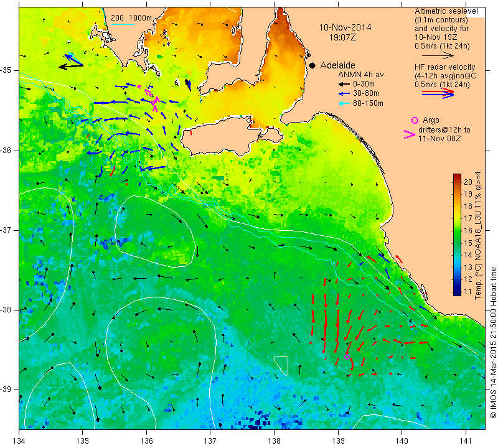Image resolution: width=498 pixels, height=448 pixels.
Task: Click longitude axis label 141
Action: pyautogui.click(x=466, y=441)
